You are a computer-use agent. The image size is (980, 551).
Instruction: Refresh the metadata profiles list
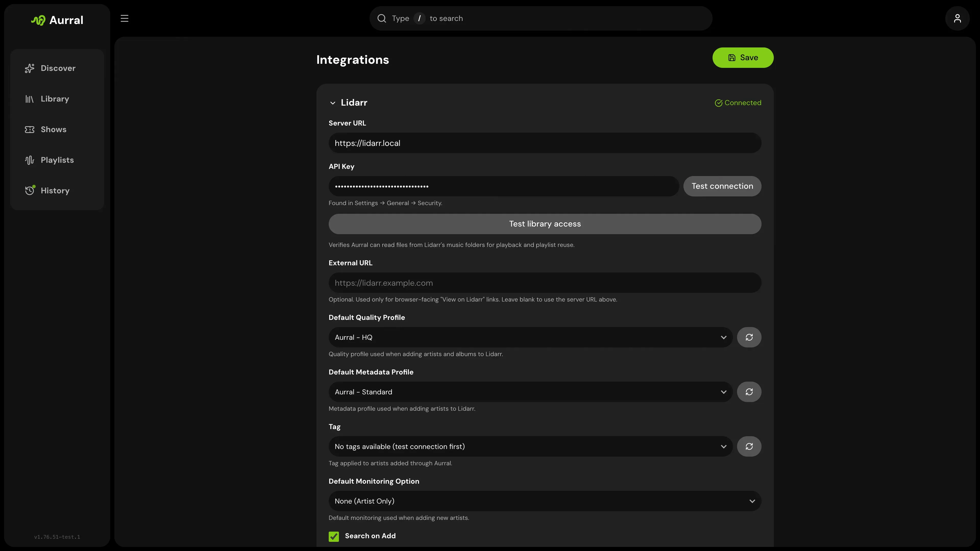pyautogui.click(x=749, y=392)
